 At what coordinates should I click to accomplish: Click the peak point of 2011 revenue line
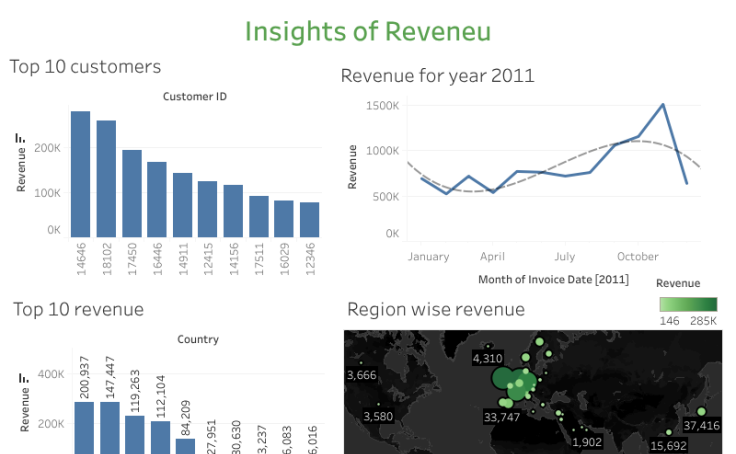point(662,104)
